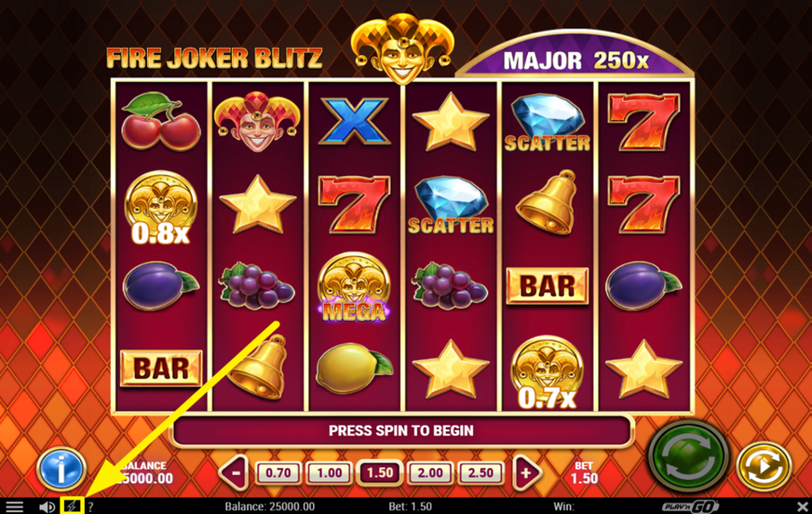812x514 pixels.
Task: Click the MEGA joker coin symbol
Action: point(354,288)
